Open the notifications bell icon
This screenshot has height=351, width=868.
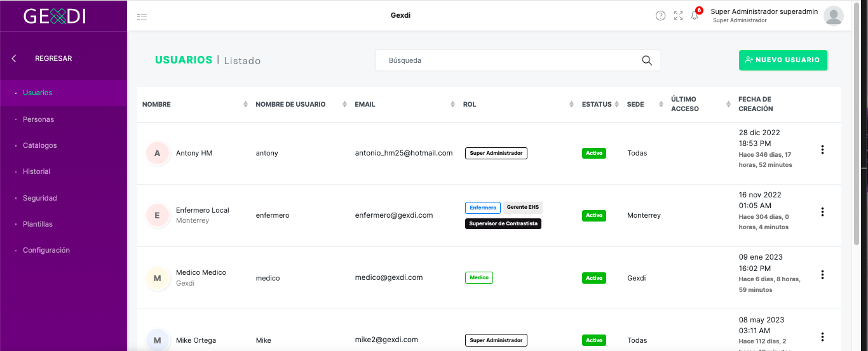695,16
